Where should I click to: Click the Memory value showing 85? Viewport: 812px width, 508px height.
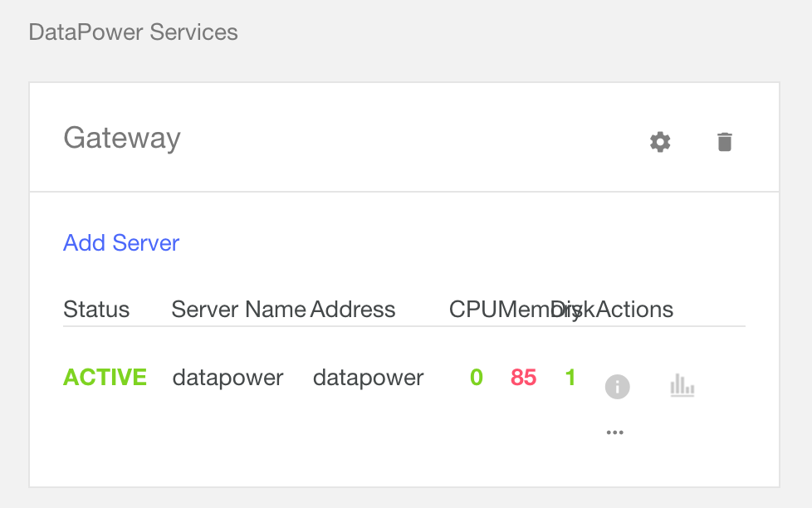(522, 377)
